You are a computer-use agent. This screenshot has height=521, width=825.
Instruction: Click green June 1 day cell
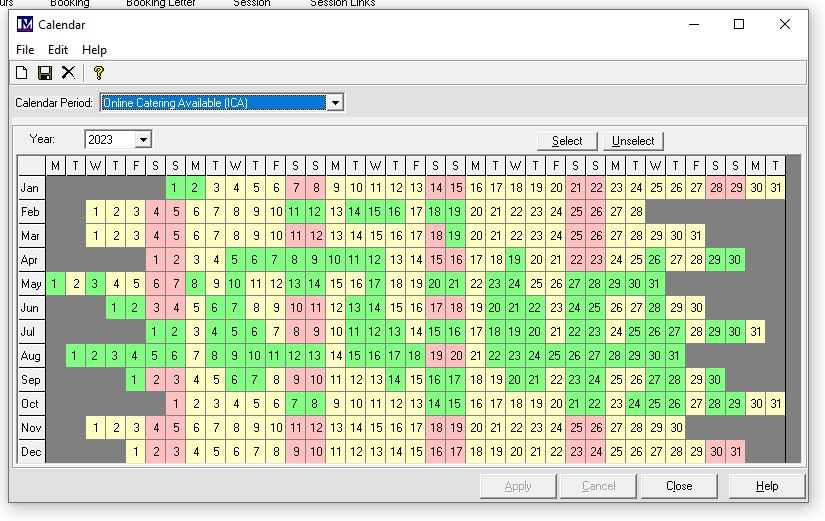tap(115, 308)
